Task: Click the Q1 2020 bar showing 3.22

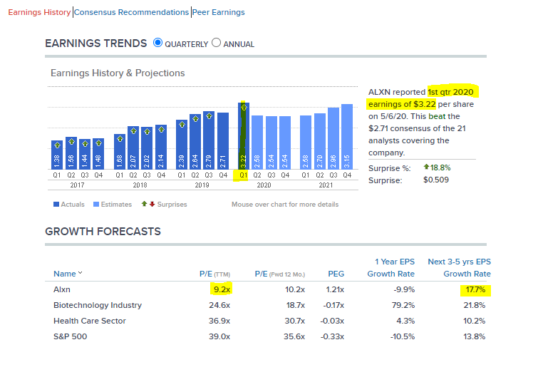Action: [x=244, y=136]
